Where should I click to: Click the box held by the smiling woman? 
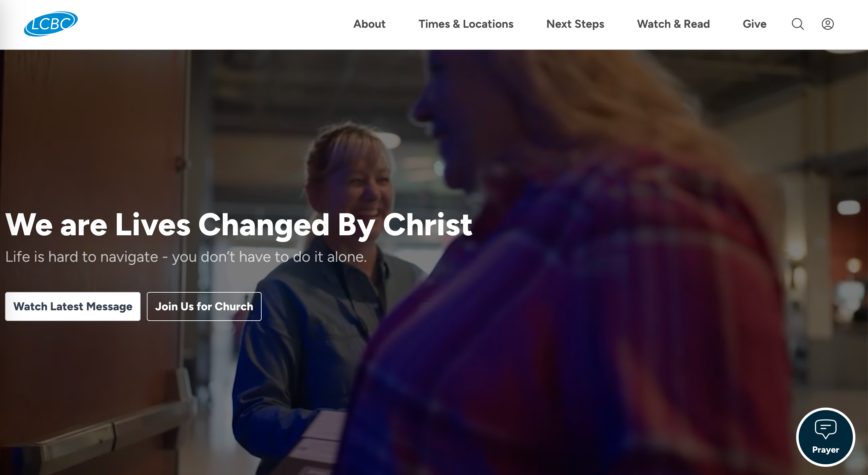pos(323,438)
